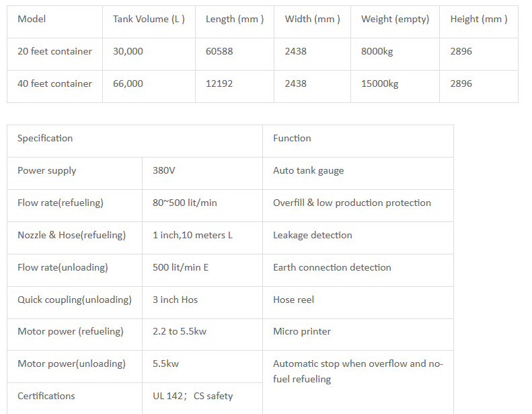The height and width of the screenshot is (414, 532).
Task: Select the Tank Volume (L) header cell
Action: pyautogui.click(x=149, y=19)
